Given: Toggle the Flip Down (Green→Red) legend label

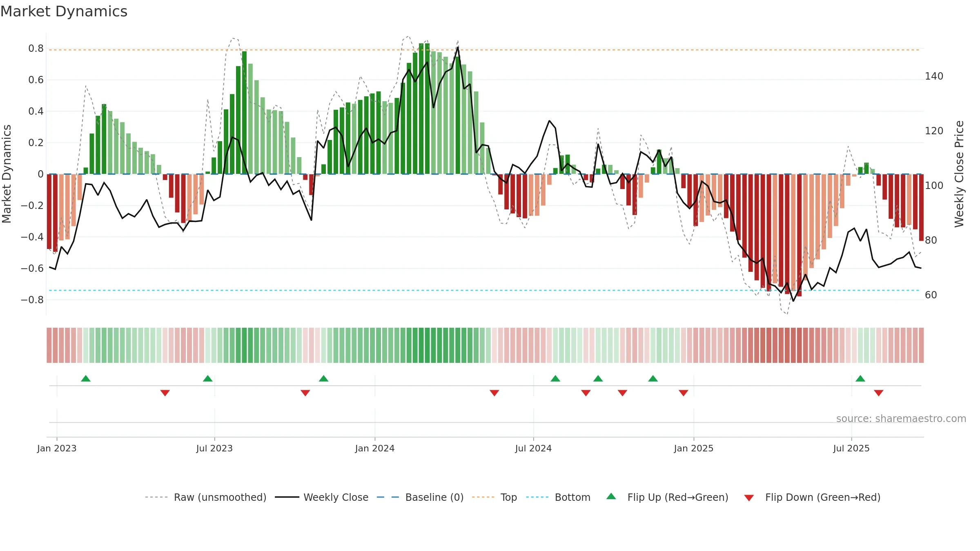Looking at the screenshot, I should [823, 498].
